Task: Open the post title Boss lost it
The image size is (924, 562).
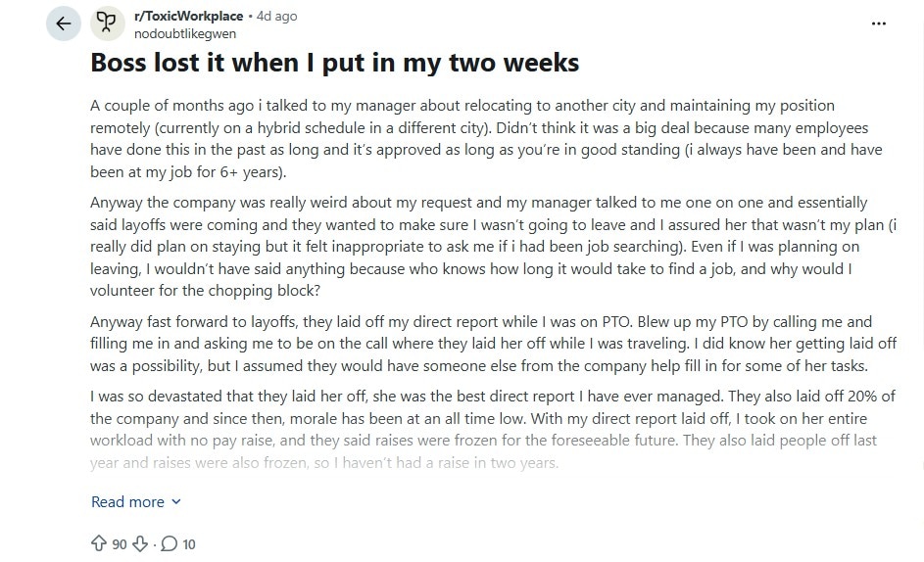Action: [x=335, y=63]
